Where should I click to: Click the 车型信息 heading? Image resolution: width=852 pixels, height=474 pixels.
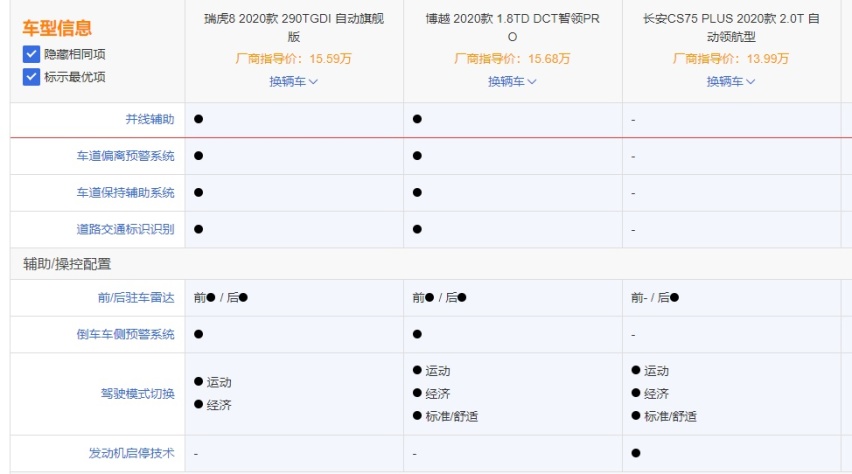click(57, 28)
